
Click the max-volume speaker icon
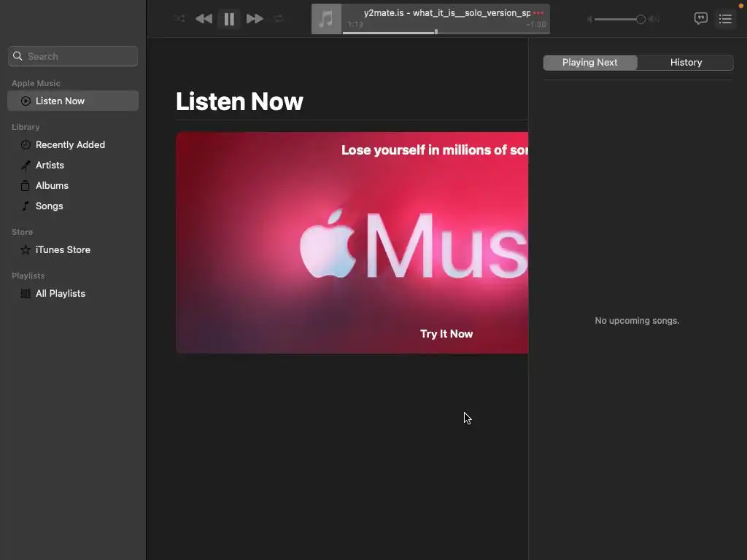(x=654, y=19)
